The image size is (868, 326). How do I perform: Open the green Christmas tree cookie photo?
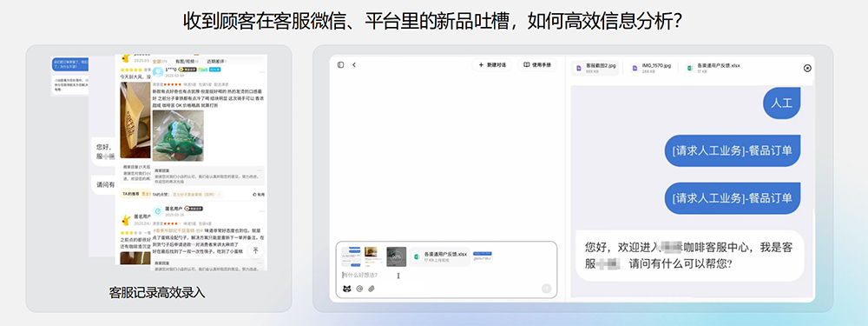click(x=178, y=136)
